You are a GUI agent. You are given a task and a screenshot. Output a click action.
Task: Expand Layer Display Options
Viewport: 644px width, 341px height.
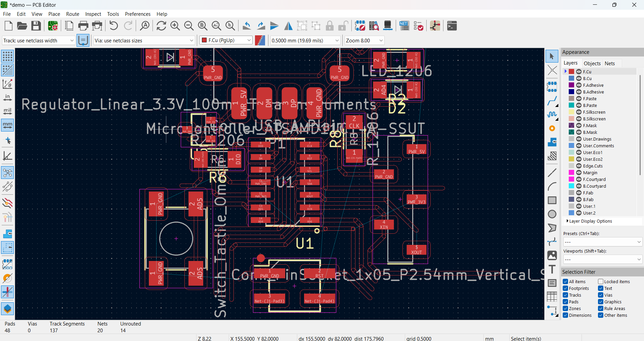click(x=590, y=221)
